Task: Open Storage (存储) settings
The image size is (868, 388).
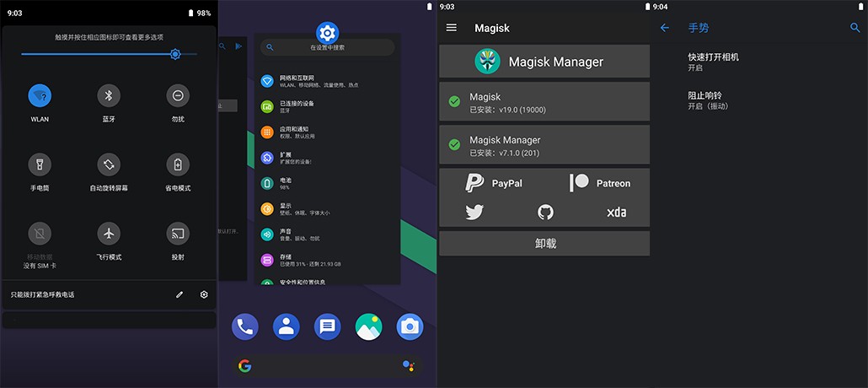Action: coord(327,260)
